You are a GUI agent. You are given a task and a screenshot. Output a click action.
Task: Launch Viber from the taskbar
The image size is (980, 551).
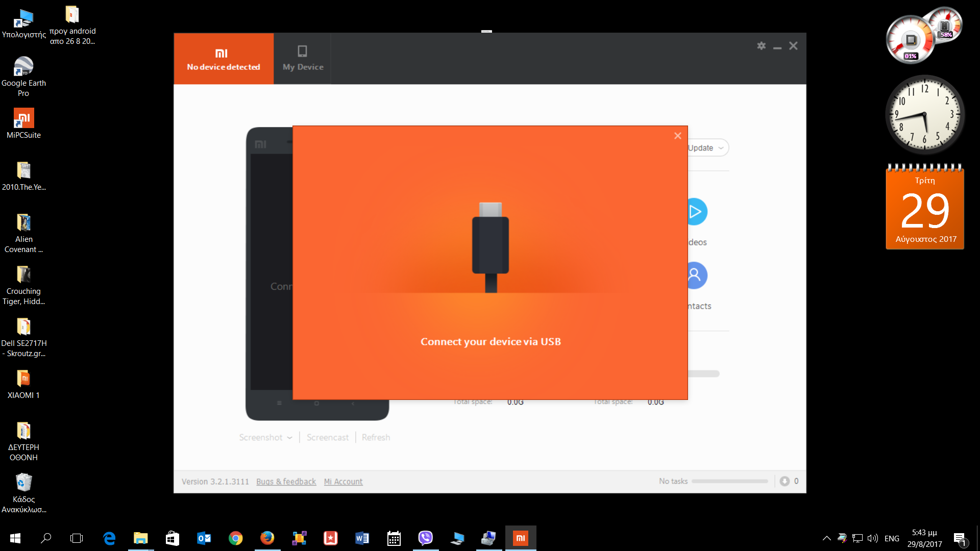click(x=425, y=538)
